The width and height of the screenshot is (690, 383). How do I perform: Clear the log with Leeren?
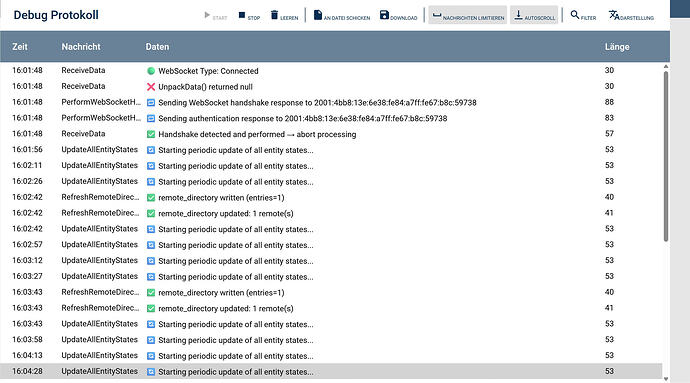click(284, 16)
